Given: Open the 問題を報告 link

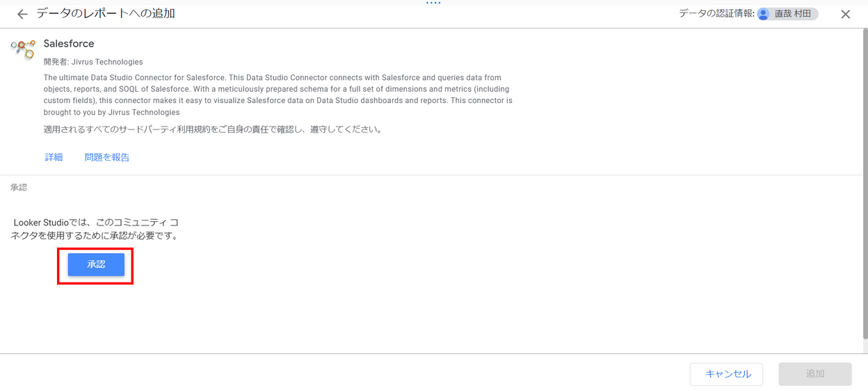Looking at the screenshot, I should pyautogui.click(x=107, y=157).
